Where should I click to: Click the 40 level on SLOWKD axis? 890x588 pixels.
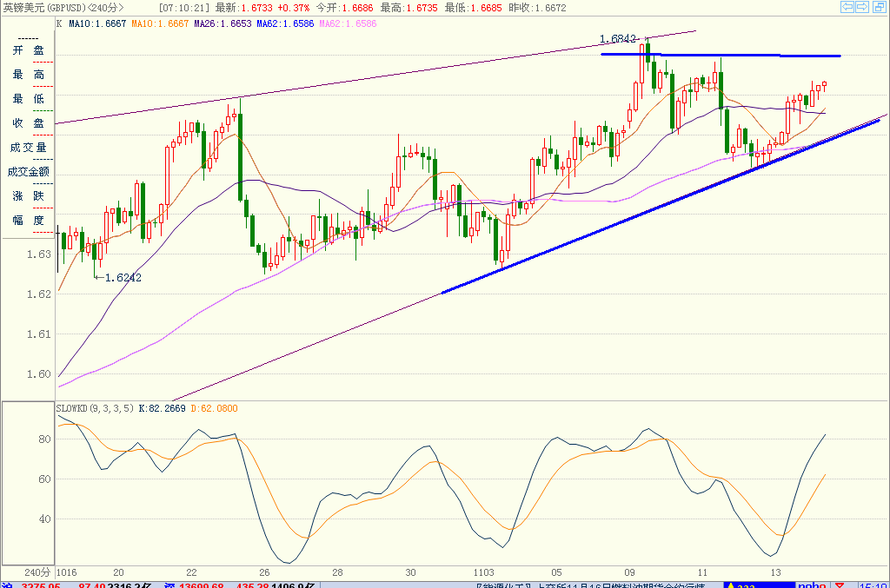tap(44, 519)
